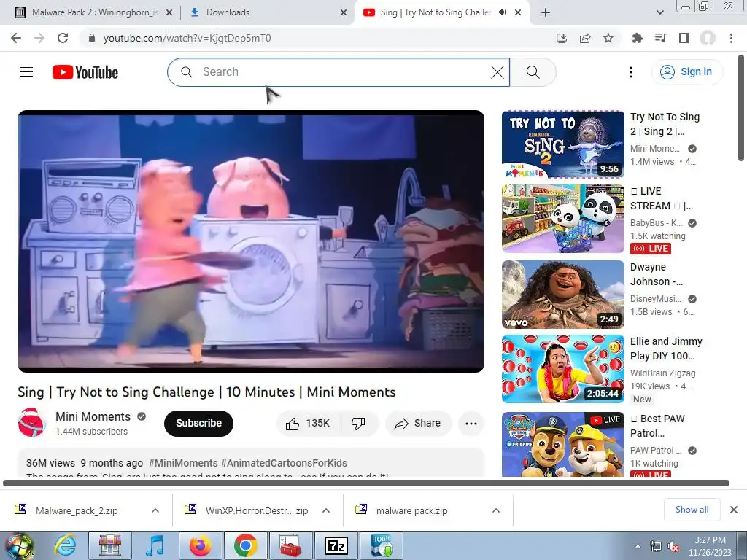The image size is (747, 560).
Task: Open the YouTube hamburger guide menu
Action: 26,72
